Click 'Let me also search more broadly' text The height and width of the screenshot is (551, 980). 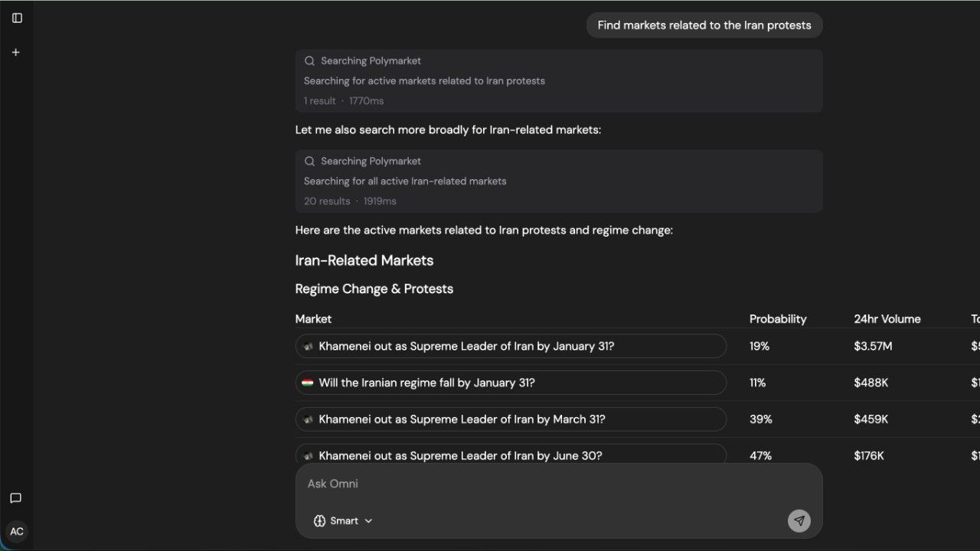pos(448,130)
